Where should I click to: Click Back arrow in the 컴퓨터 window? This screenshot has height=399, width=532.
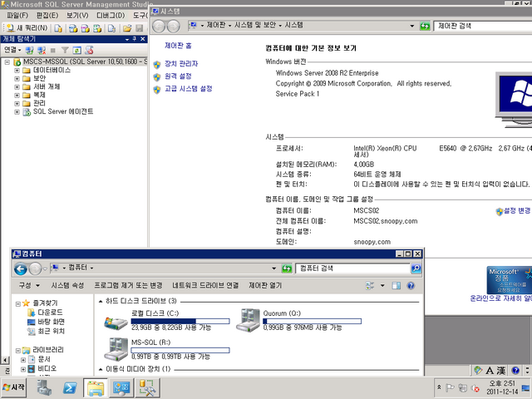click(20, 269)
